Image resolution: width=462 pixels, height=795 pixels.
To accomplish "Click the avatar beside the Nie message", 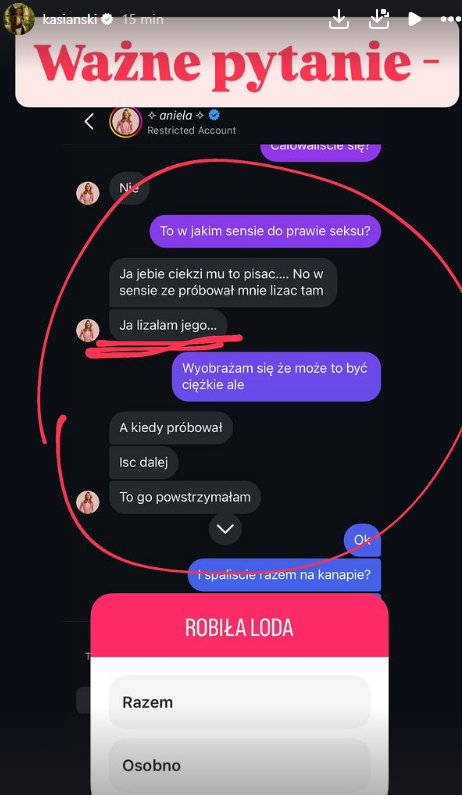I will (88, 193).
